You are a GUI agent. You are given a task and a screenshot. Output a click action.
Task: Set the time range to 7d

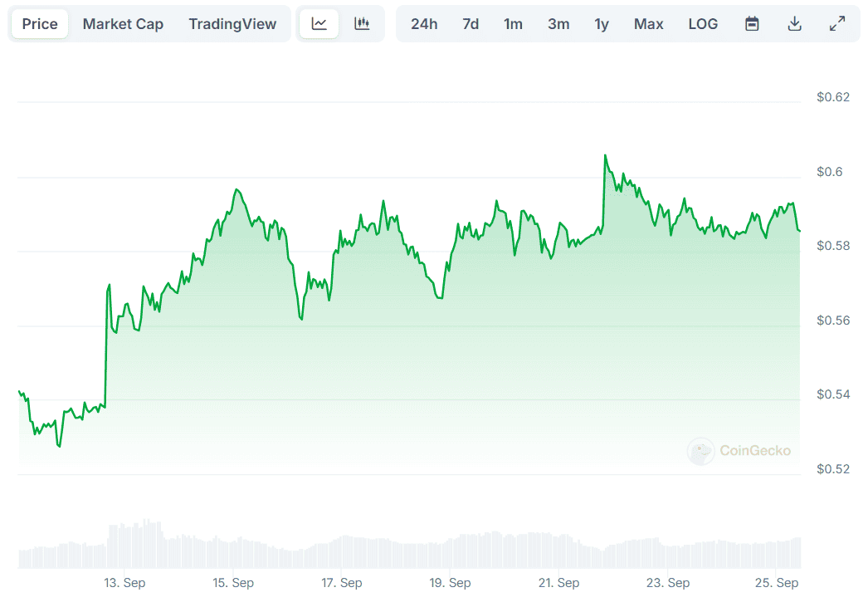tap(471, 24)
